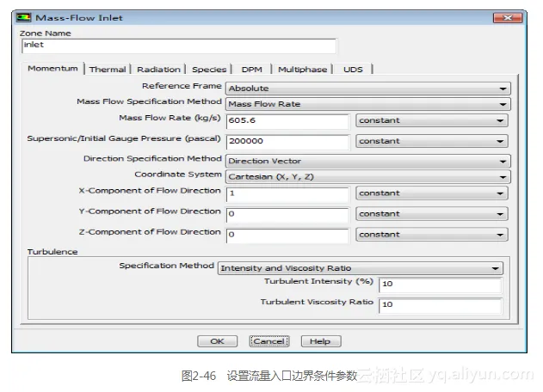Open the Gauge Pressure constant dropdown
Image resolution: width=543 pixels, height=392 pixels.
[x=432, y=141]
